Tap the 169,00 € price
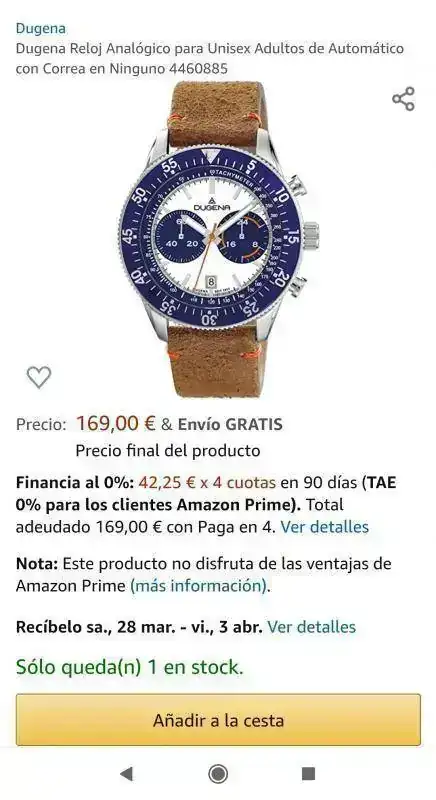The image size is (436, 800). pos(116,423)
